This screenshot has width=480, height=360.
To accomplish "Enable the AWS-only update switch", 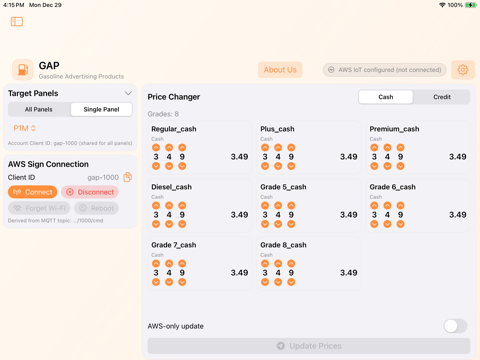I will (455, 326).
